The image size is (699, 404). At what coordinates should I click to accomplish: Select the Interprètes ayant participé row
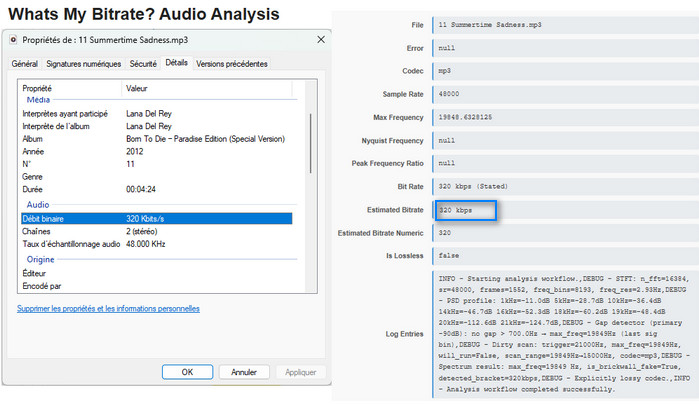click(156, 114)
